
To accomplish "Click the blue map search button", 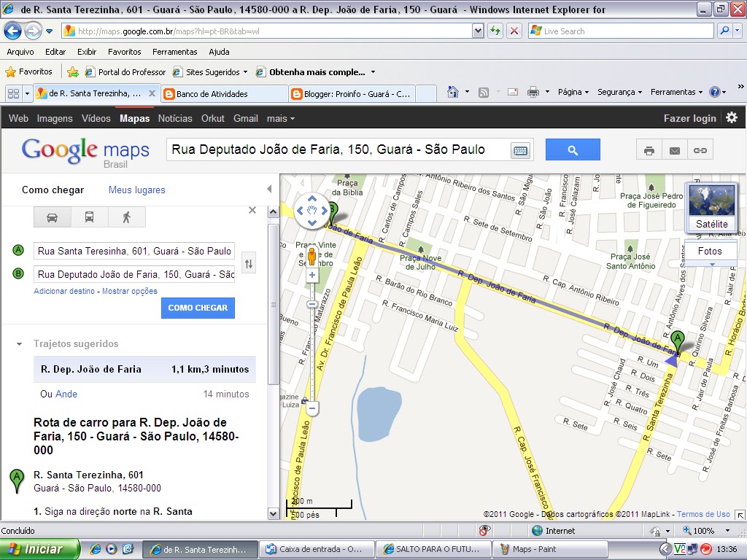I will [573, 150].
